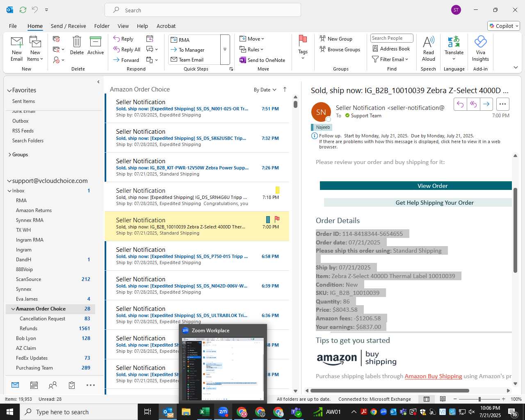Click zoom out minus button in status bar

(x=455, y=399)
